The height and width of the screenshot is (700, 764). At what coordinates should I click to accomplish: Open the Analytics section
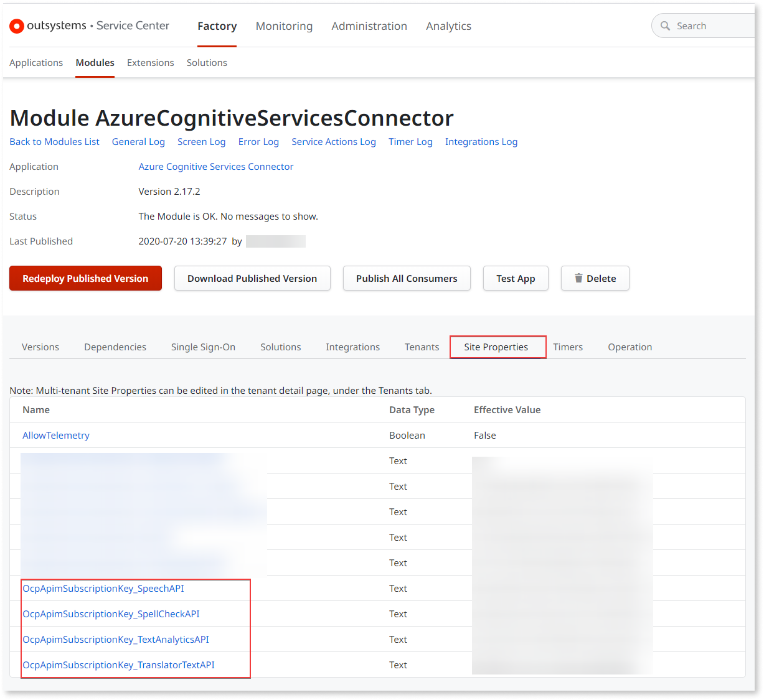pyautogui.click(x=448, y=26)
